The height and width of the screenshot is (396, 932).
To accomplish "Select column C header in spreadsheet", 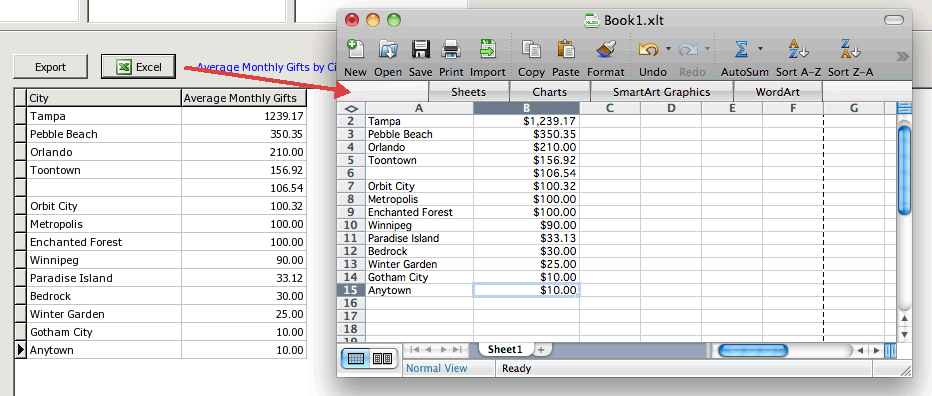I will pyautogui.click(x=610, y=108).
